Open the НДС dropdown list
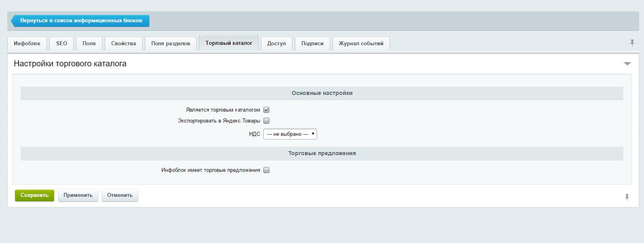Viewport: 644px width, 243px height. (290, 134)
